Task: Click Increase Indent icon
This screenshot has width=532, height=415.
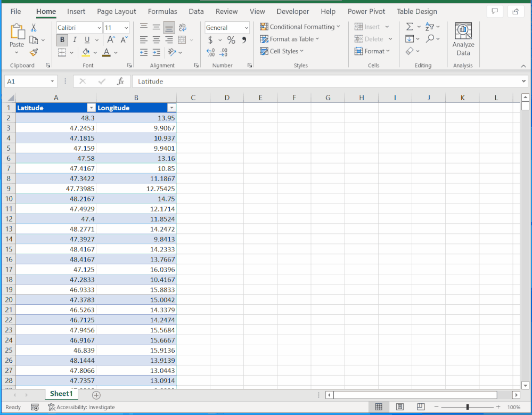Action: point(157,52)
